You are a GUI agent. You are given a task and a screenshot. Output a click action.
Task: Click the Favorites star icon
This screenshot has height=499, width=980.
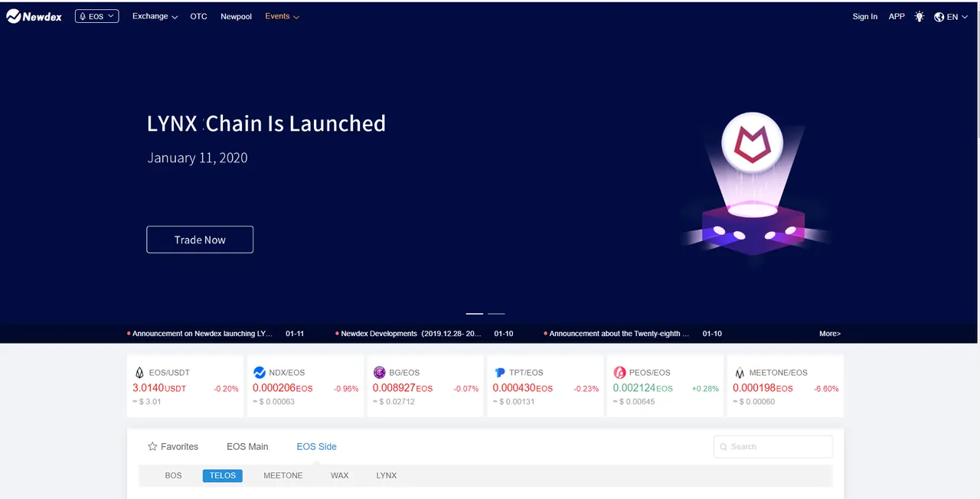pyautogui.click(x=152, y=446)
